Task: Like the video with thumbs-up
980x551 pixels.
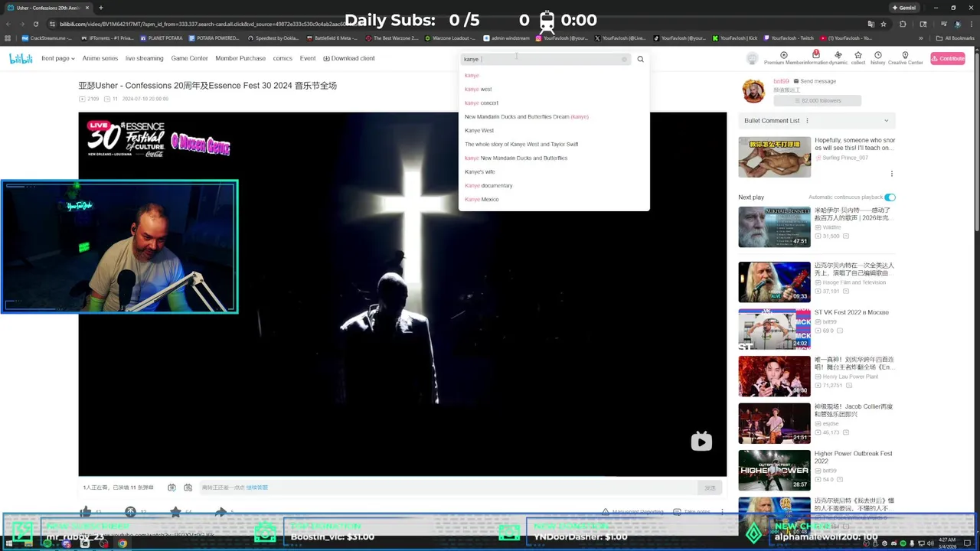Action: coord(86,511)
